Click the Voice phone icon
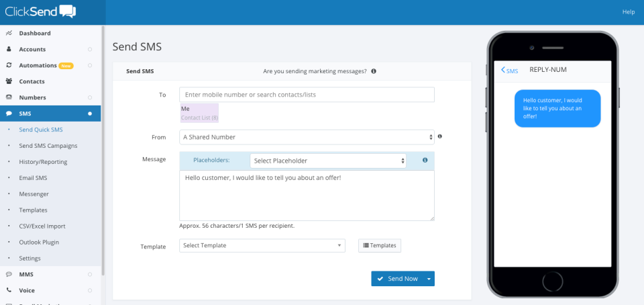Screen dimensions: 644x305 coord(9,290)
